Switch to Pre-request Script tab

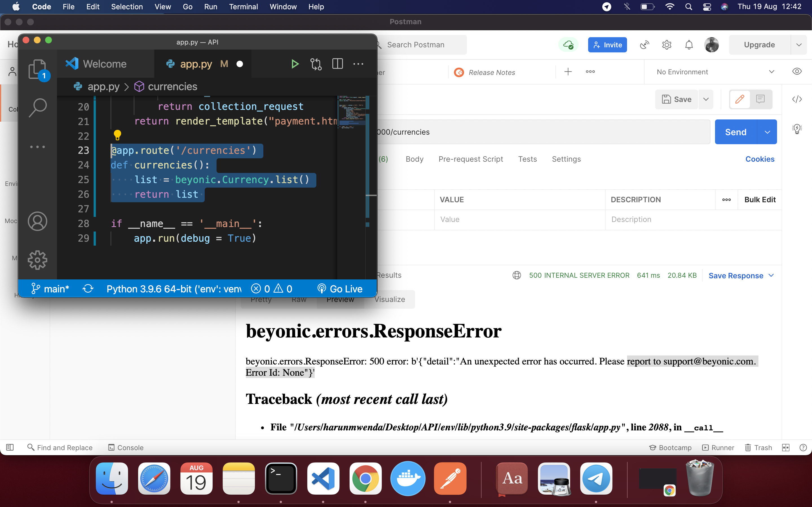470,159
